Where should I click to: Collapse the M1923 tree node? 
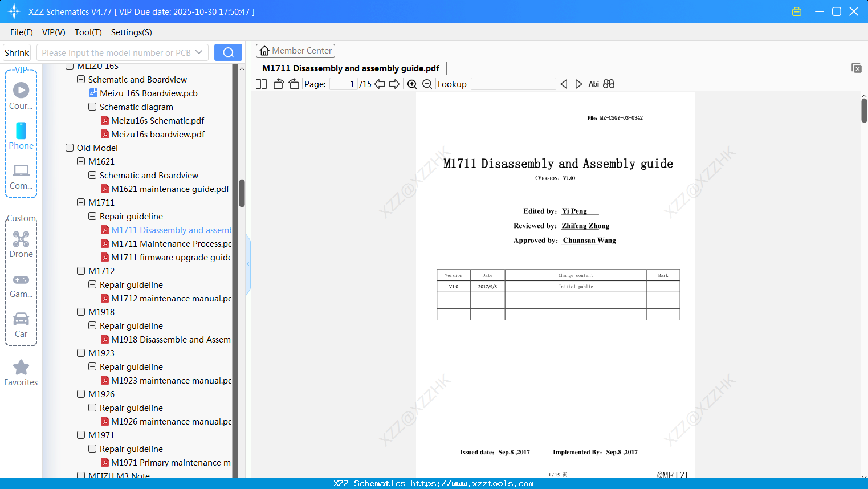click(81, 353)
